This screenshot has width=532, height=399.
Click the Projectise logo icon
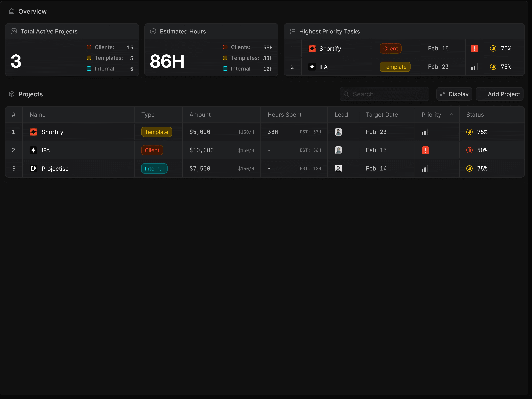click(33, 168)
